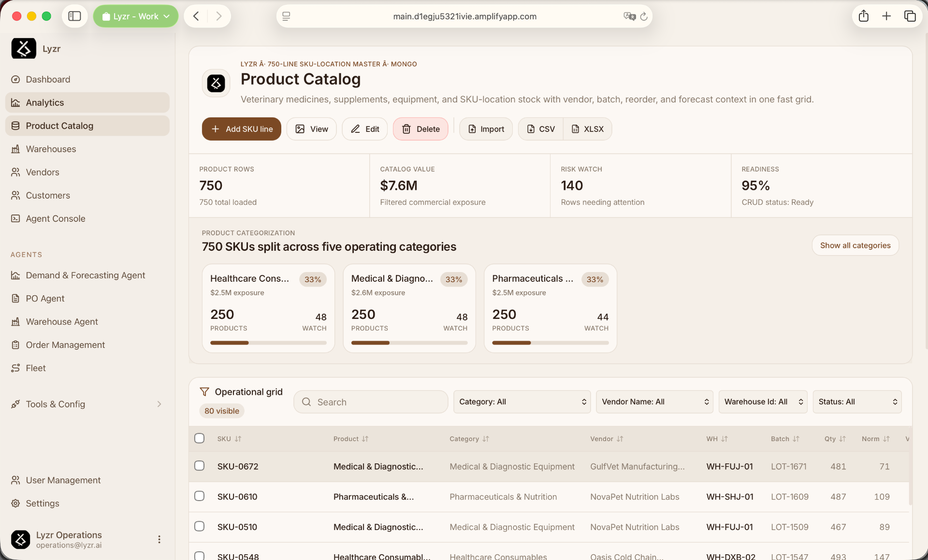Sort by Product column

(351, 439)
